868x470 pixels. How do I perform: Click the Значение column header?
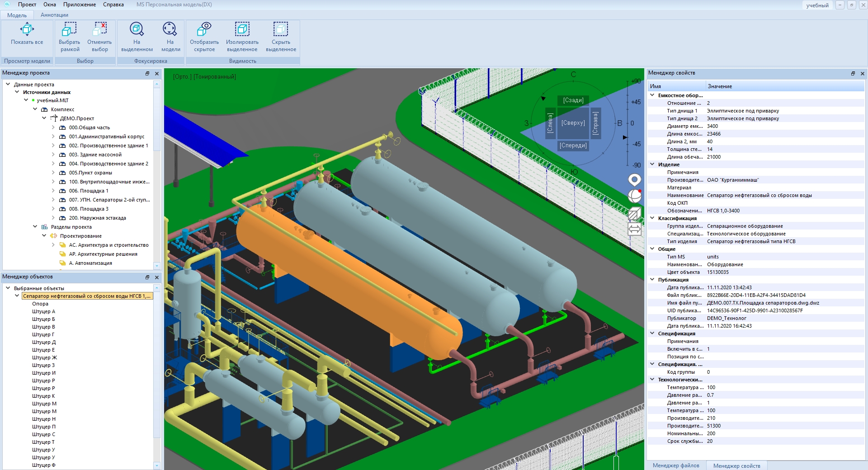(x=720, y=86)
